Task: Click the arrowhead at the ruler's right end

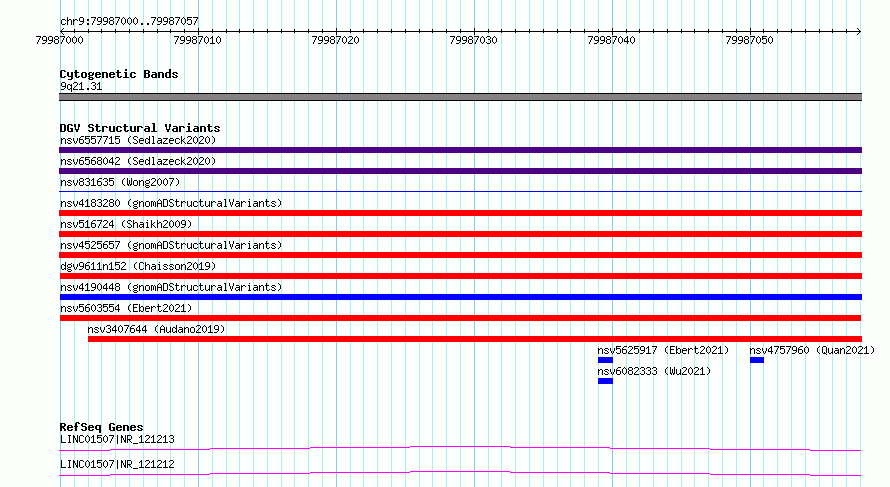Action: (x=859, y=31)
